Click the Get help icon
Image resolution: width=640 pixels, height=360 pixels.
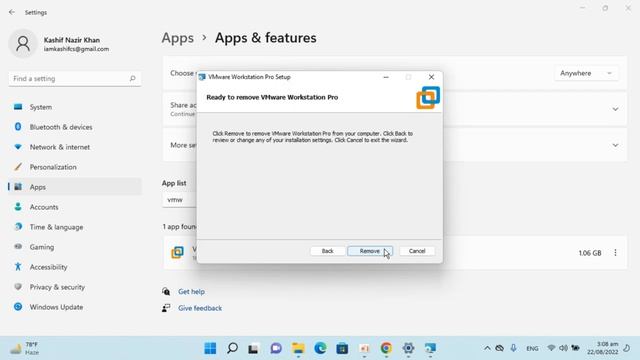tap(166, 291)
